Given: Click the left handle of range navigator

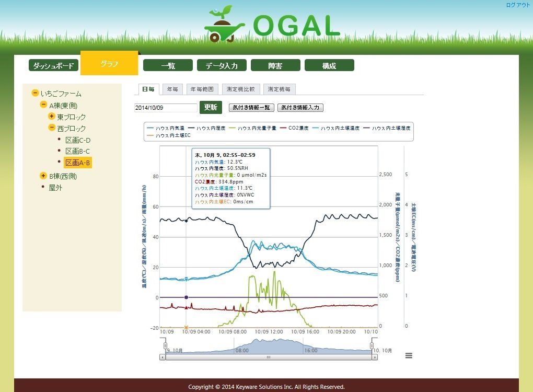Looking at the screenshot, I should coord(166,345).
